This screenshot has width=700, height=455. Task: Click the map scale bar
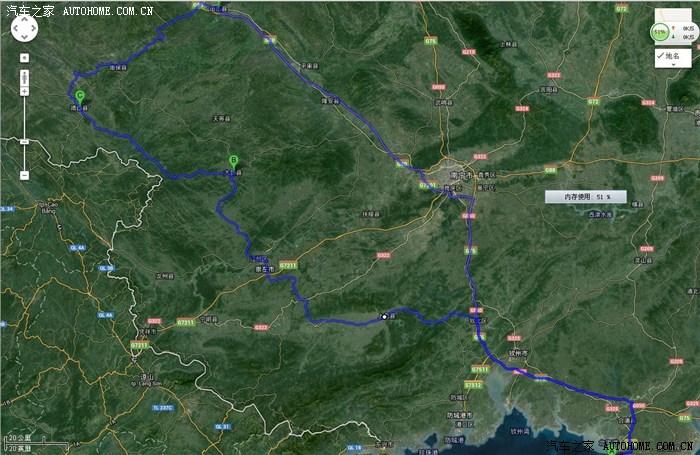(x=18, y=441)
